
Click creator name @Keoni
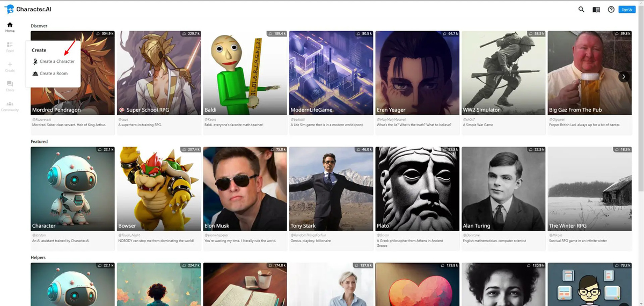point(210,119)
